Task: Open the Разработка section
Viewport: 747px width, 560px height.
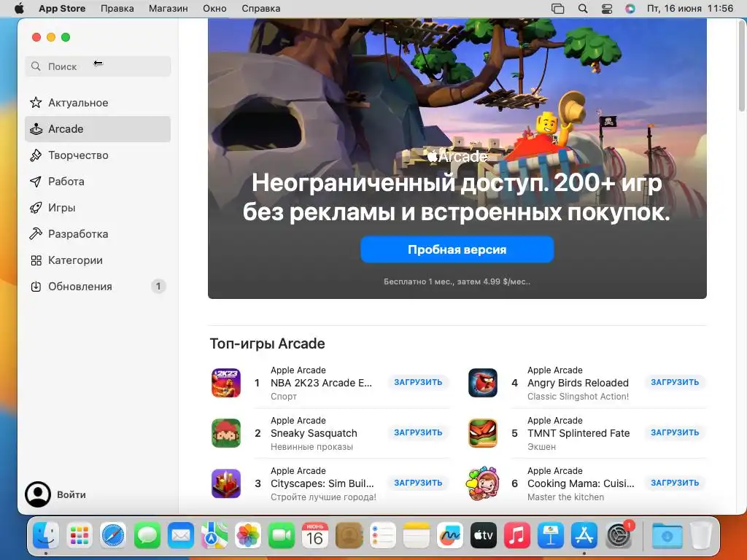Action: point(98,234)
